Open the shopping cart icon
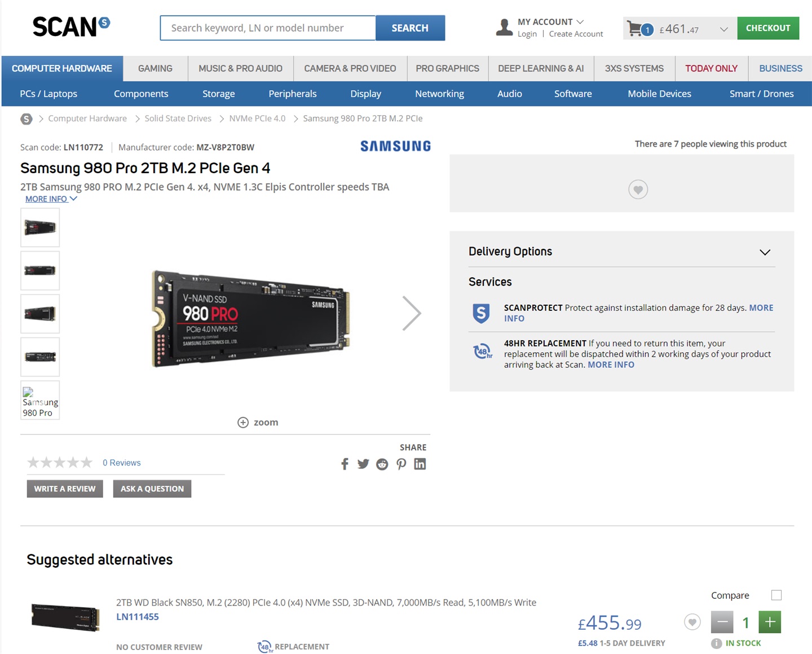 pos(635,28)
